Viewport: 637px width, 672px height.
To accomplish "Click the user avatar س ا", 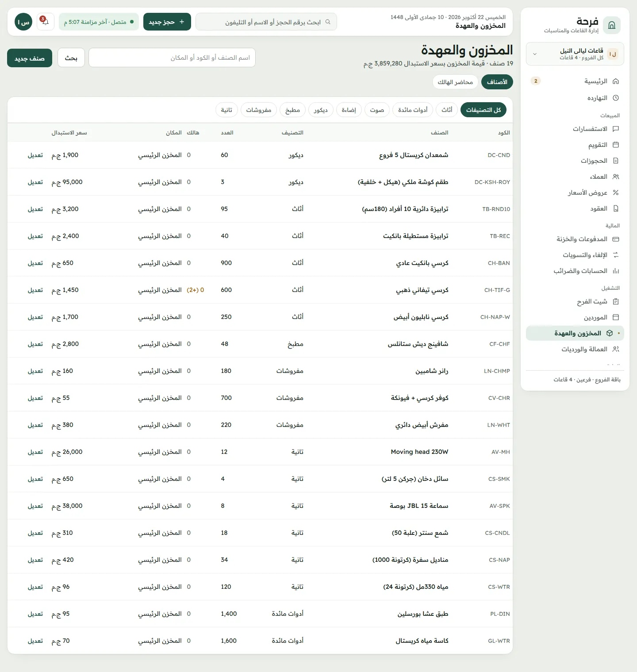I will (23, 22).
